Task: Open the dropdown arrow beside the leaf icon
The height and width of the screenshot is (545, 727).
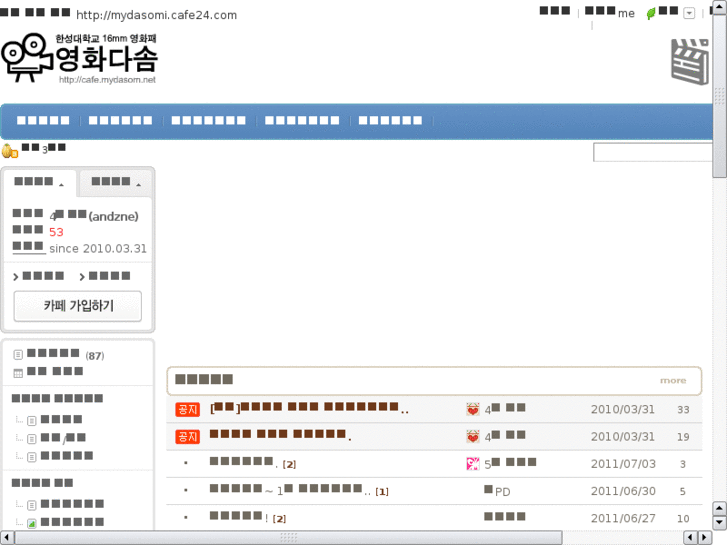Action: coord(689,13)
